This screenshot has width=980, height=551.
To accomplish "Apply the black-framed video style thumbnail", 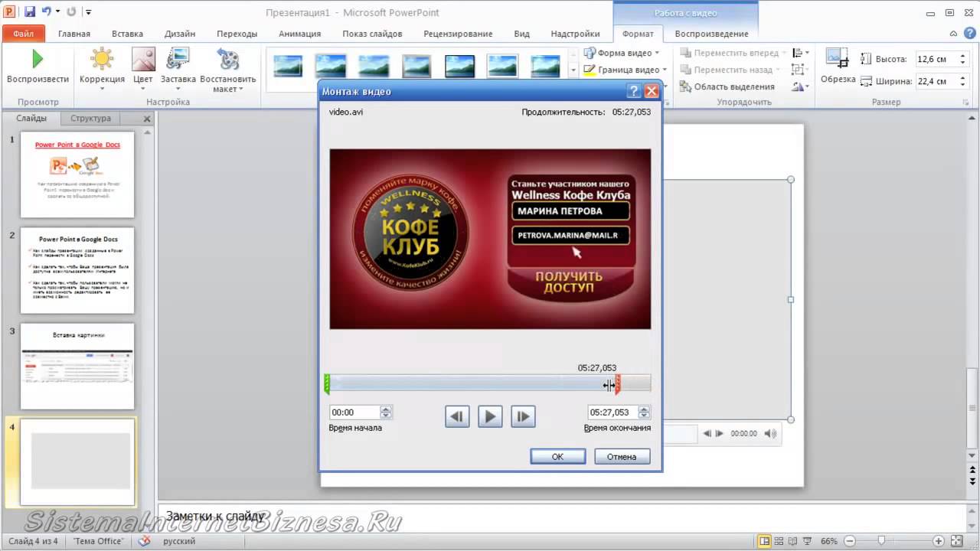I will (x=459, y=66).
